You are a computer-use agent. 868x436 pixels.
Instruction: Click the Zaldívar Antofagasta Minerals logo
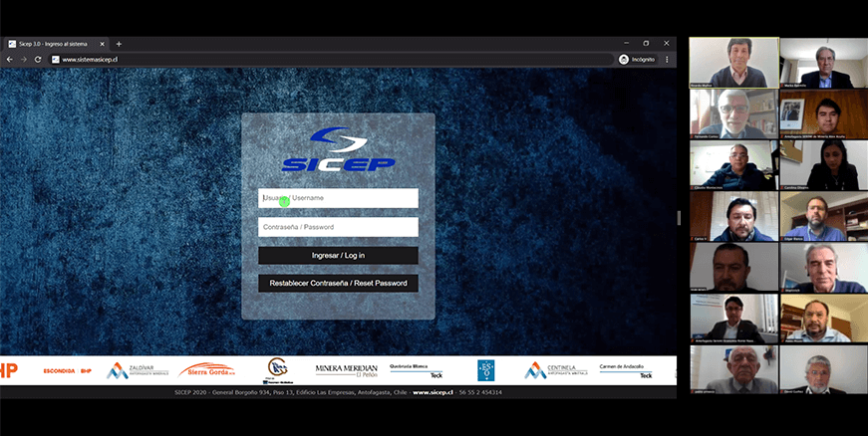pos(138,370)
